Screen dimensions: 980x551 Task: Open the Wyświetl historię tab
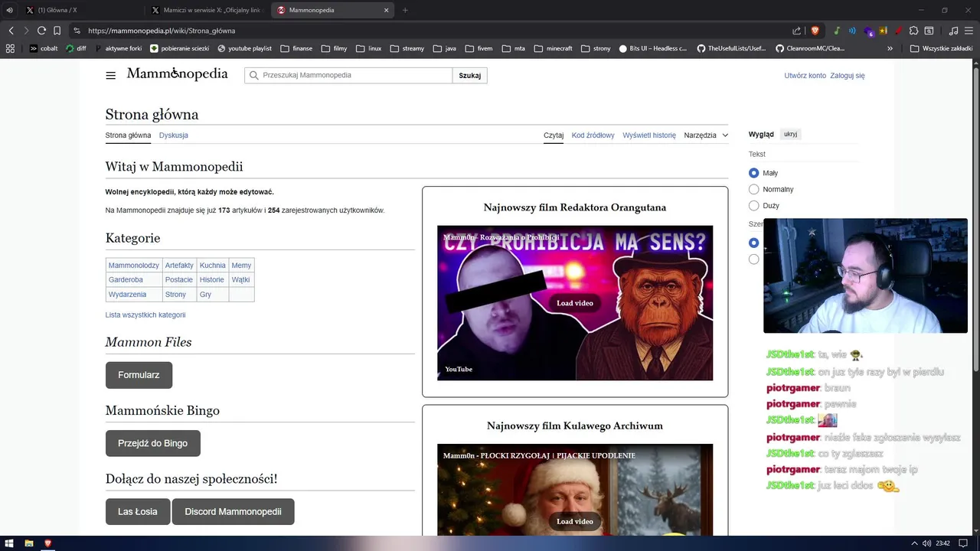pyautogui.click(x=649, y=135)
